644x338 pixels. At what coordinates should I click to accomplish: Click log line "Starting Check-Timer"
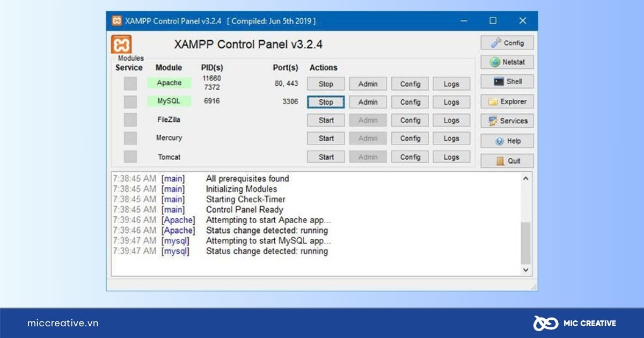click(246, 200)
